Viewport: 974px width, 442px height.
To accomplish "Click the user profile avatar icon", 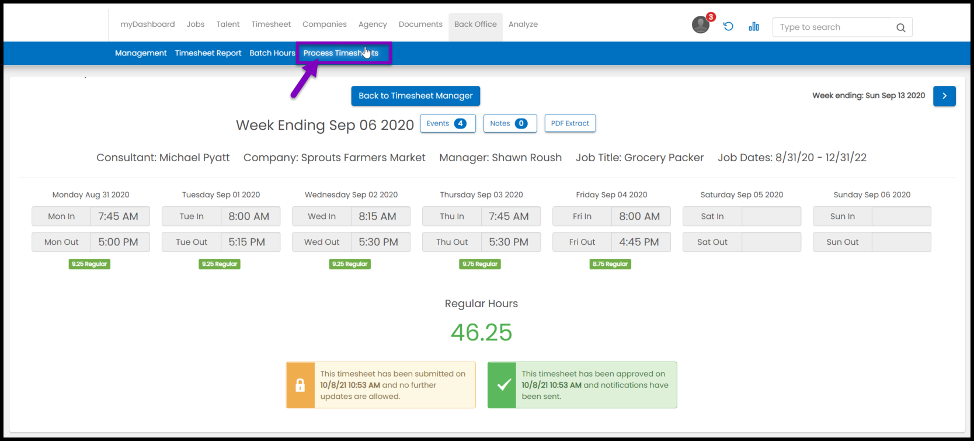I will [x=700, y=25].
